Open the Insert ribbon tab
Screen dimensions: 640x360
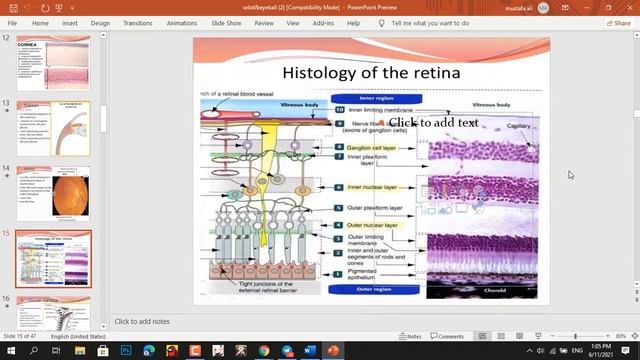click(70, 23)
